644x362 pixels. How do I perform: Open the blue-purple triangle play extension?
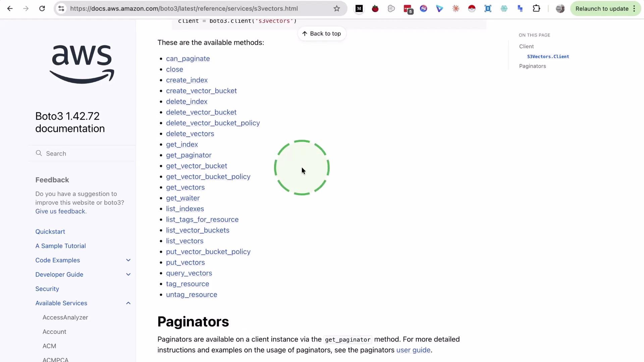point(439,9)
